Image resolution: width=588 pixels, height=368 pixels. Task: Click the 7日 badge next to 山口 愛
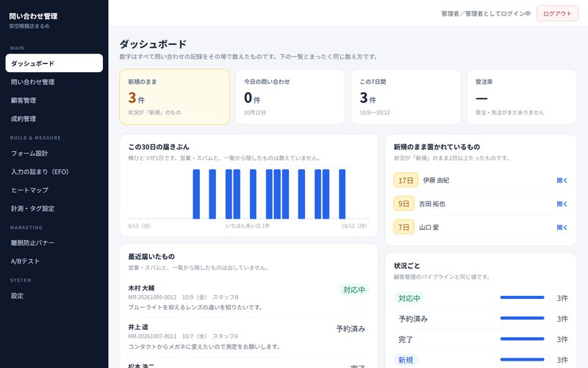(x=404, y=227)
